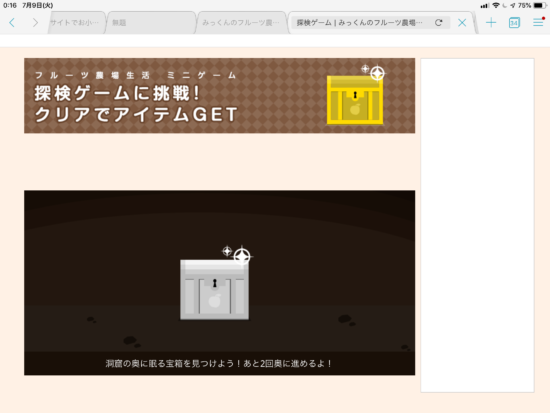This screenshot has width=550, height=413.
Task: Click the Wi-Fi icon in status bar
Action: pos(496,5)
